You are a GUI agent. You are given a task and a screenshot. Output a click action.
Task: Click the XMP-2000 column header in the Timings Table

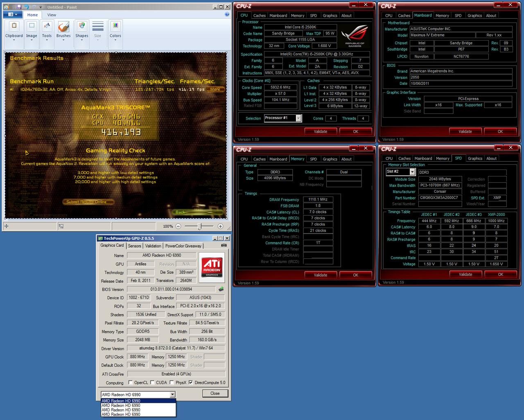496,215
